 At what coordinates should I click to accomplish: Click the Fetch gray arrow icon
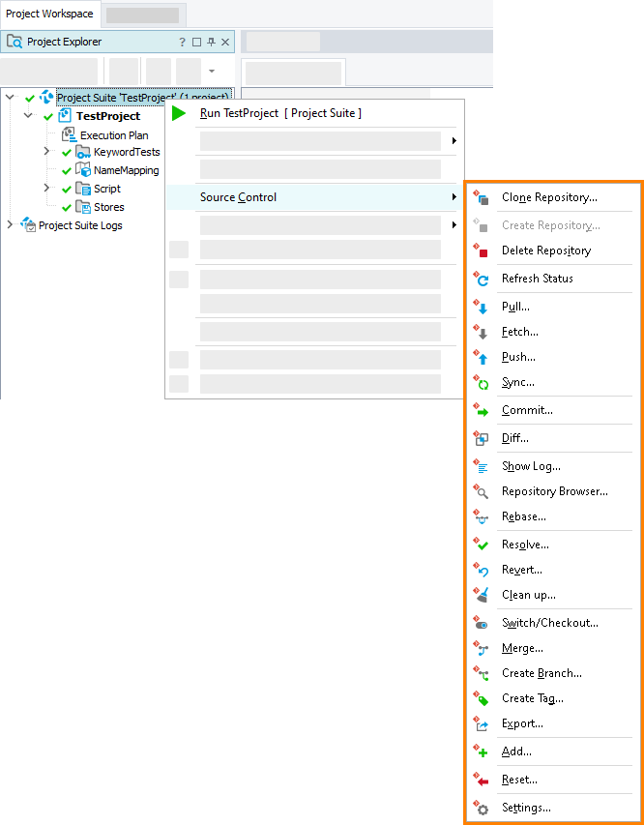[x=481, y=332]
